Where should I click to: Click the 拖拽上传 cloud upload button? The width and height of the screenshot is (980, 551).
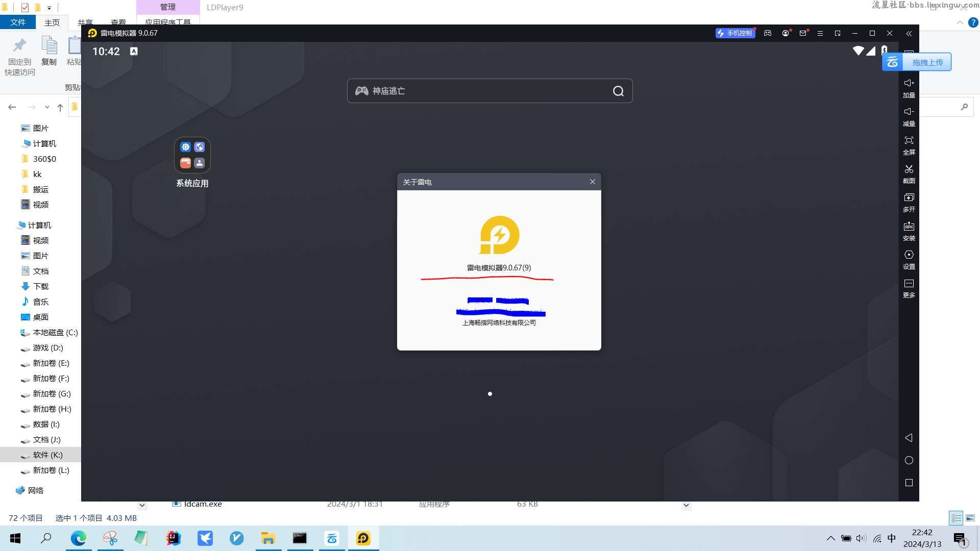917,62
